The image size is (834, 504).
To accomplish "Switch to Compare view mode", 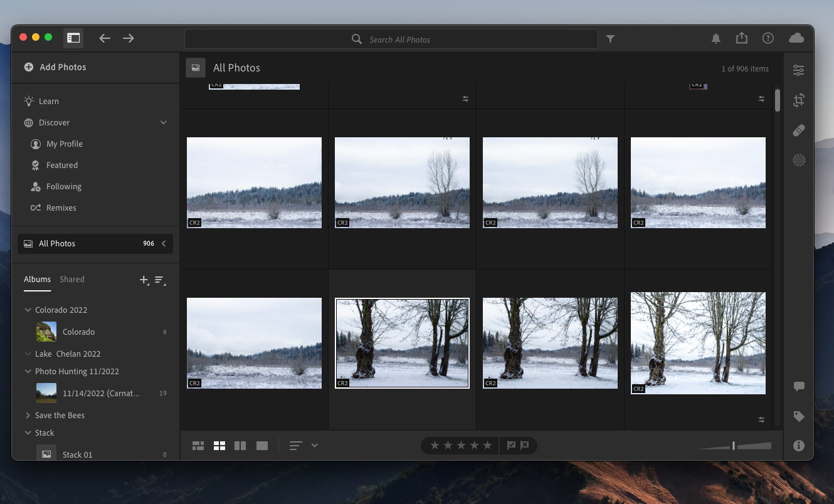I will tap(240, 445).
